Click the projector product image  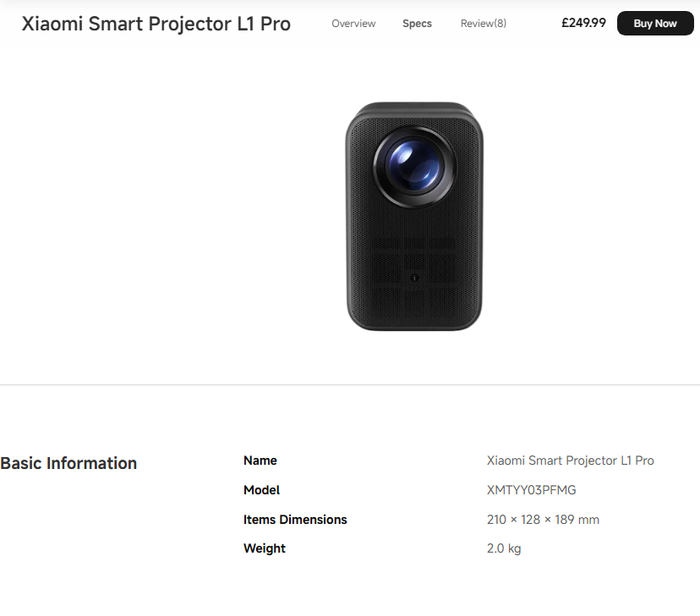414,216
